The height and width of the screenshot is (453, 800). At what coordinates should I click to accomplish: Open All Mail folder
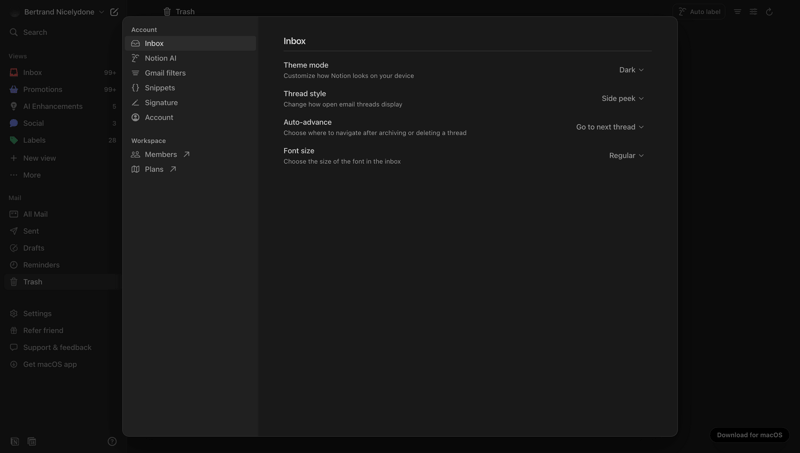(61, 214)
